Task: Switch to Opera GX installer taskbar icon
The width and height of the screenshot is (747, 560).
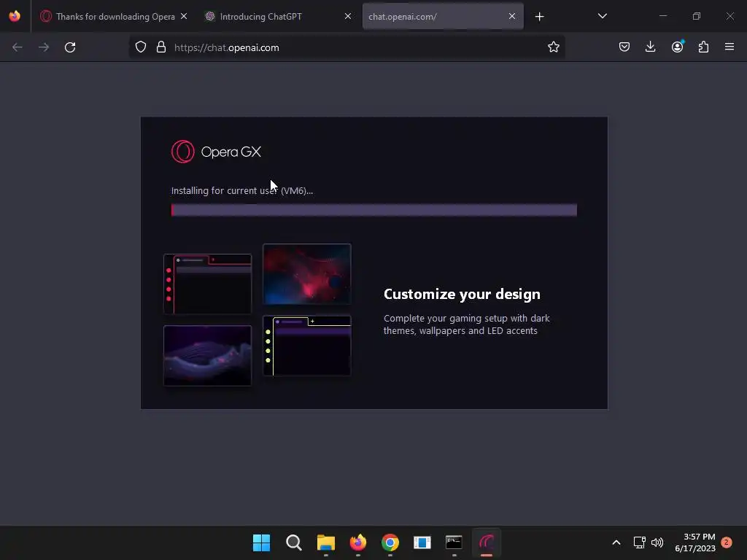Action: 487,542
